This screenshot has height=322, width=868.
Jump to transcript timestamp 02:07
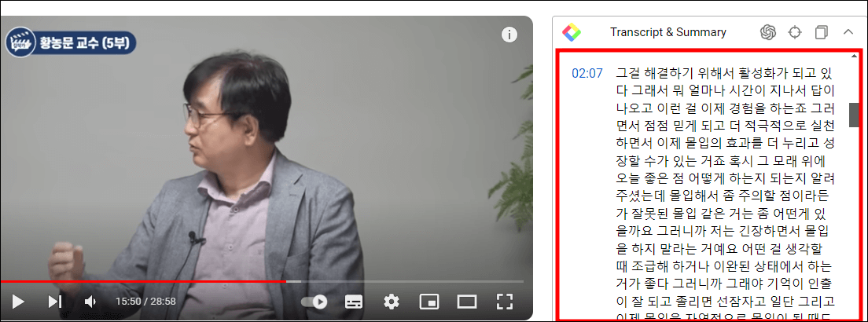pos(587,73)
